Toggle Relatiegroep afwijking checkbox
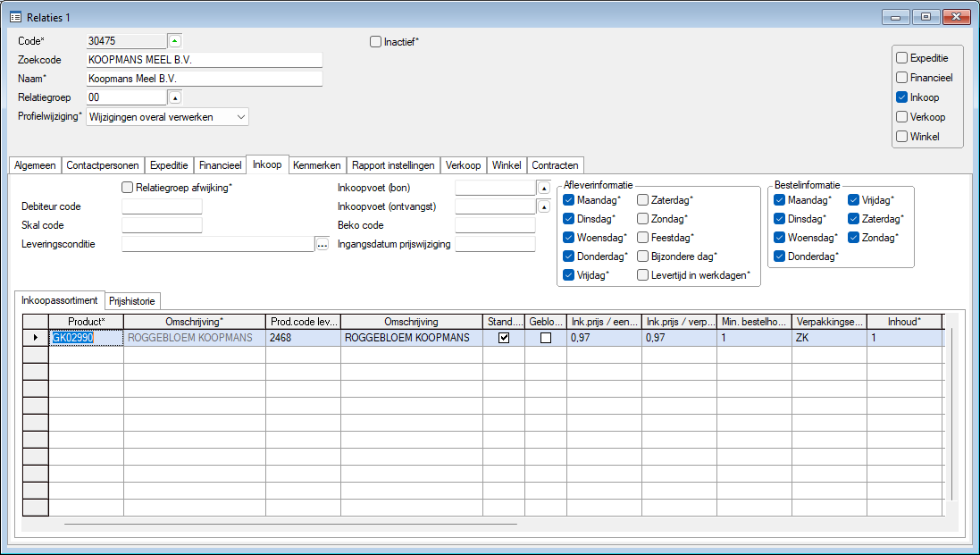Image resolution: width=980 pixels, height=555 pixels. [128, 188]
